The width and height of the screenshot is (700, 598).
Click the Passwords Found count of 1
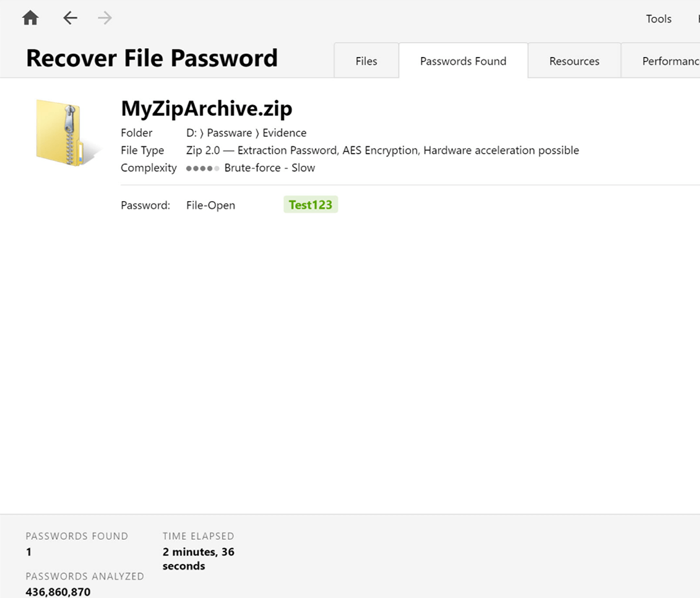28,552
